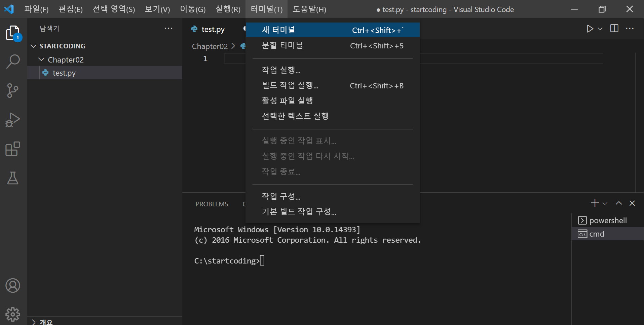
Task: Click the 탐색기 explorer title
Action: tap(49, 29)
